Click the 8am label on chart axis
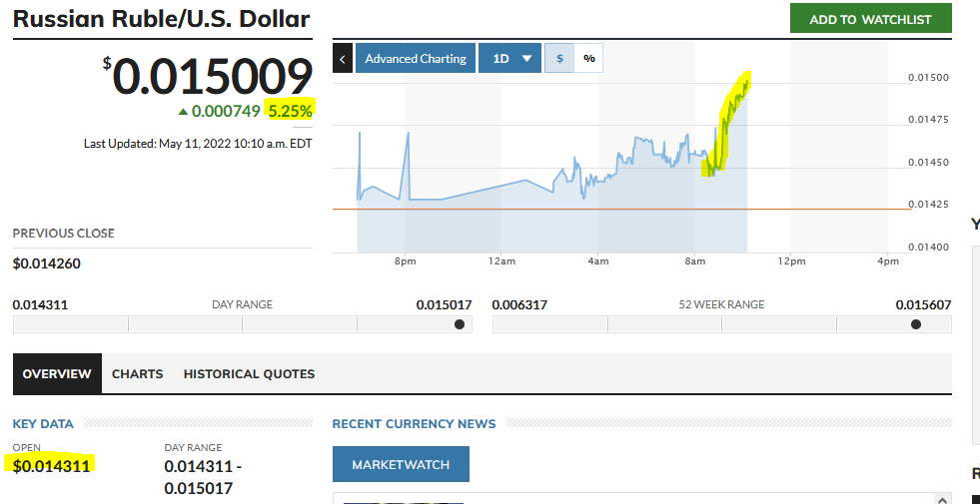 (x=695, y=261)
